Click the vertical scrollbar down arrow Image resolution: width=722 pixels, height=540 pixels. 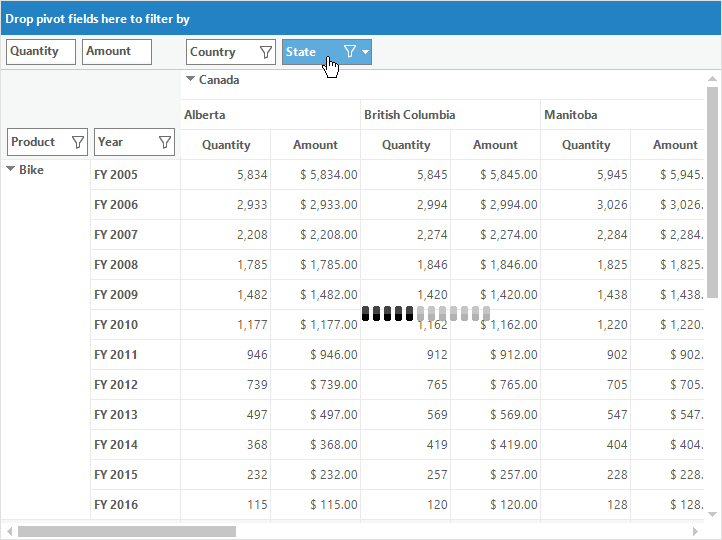712,514
